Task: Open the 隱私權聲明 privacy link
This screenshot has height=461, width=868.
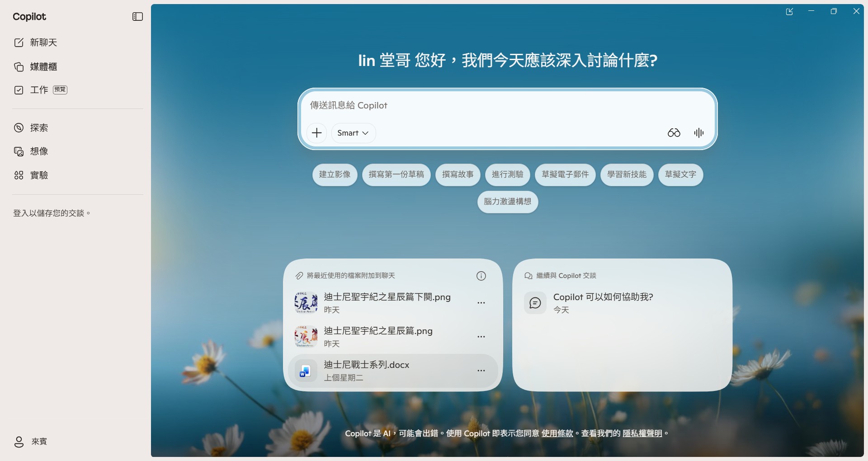Action: [x=642, y=433]
